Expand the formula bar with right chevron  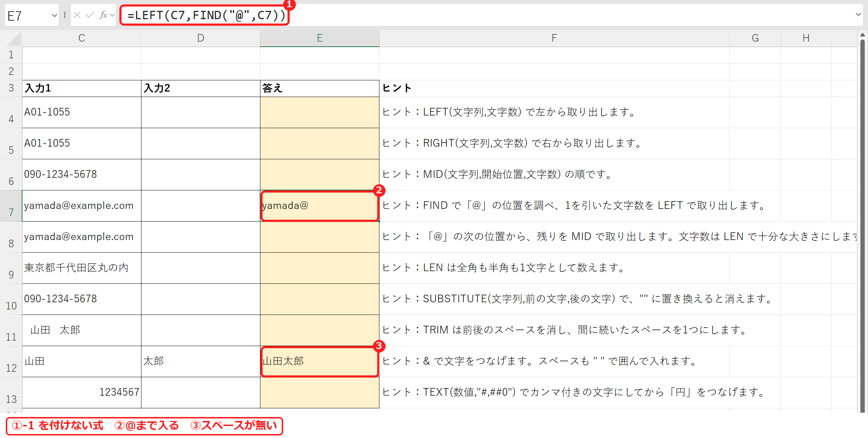858,15
